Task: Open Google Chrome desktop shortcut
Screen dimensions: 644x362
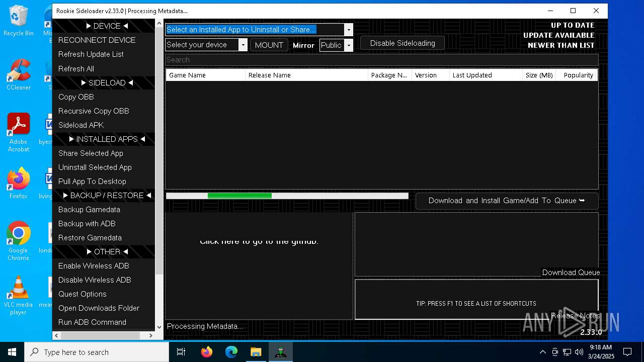Action: click(x=19, y=241)
